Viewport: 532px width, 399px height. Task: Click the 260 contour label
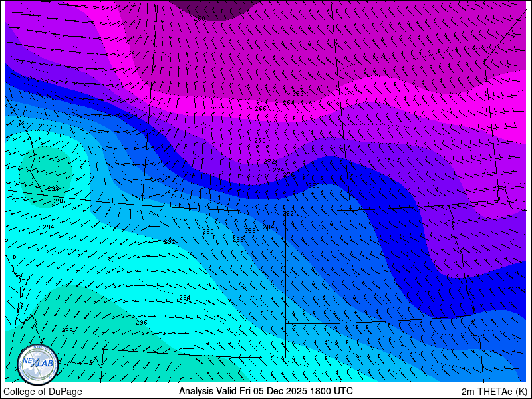coord(199,19)
